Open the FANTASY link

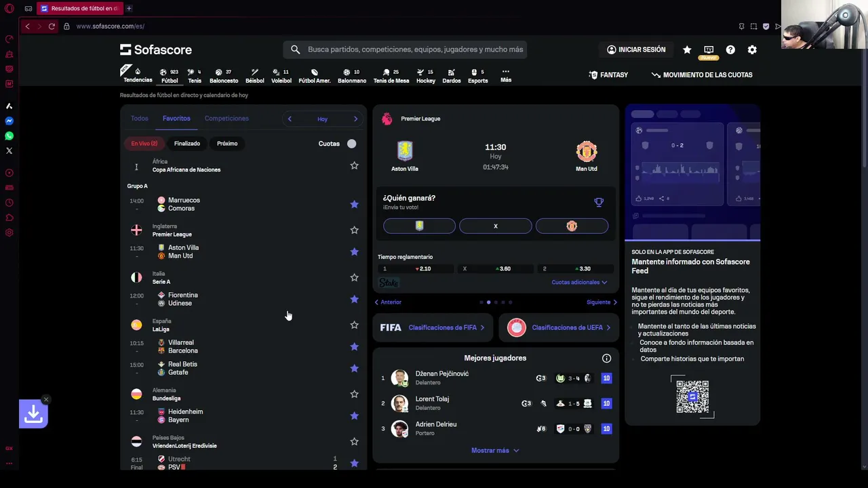[x=608, y=75]
